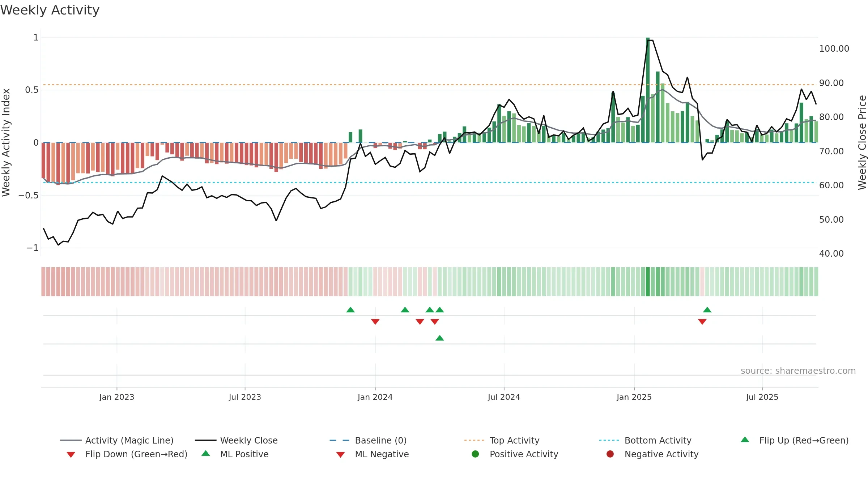Click the Weekly Close Price axis title
Viewport: 868px width, 488px height.
click(862, 142)
